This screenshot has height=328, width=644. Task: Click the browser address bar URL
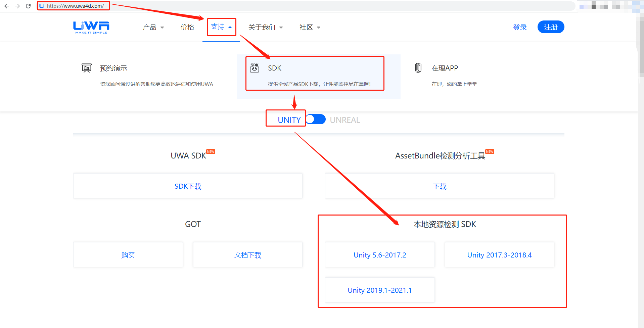pos(75,6)
